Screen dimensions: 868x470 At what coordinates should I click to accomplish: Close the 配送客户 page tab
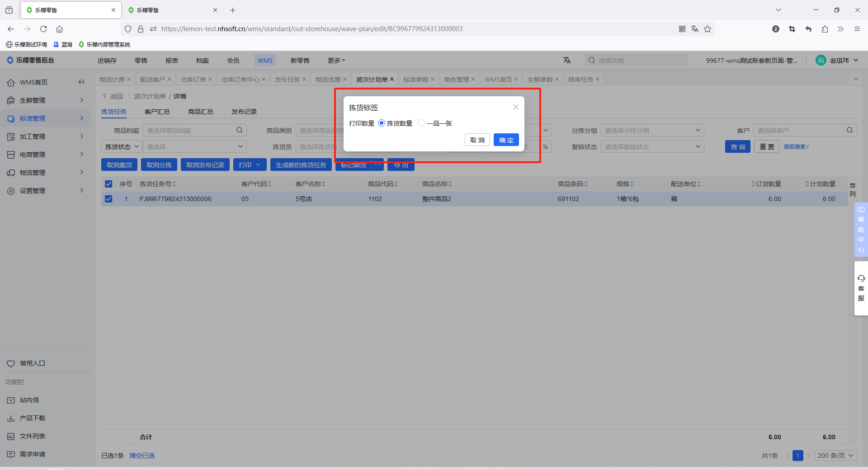[x=170, y=79]
